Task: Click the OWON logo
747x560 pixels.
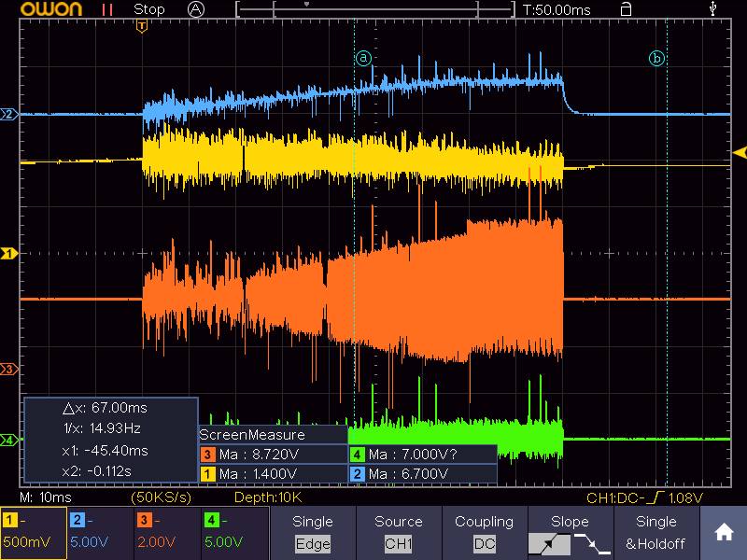Action: (x=51, y=9)
